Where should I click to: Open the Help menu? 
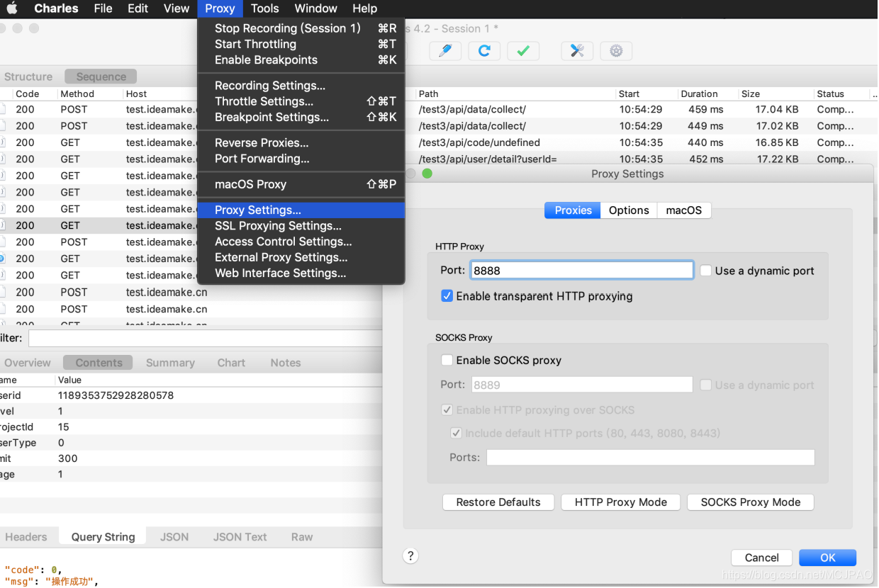pyautogui.click(x=364, y=9)
